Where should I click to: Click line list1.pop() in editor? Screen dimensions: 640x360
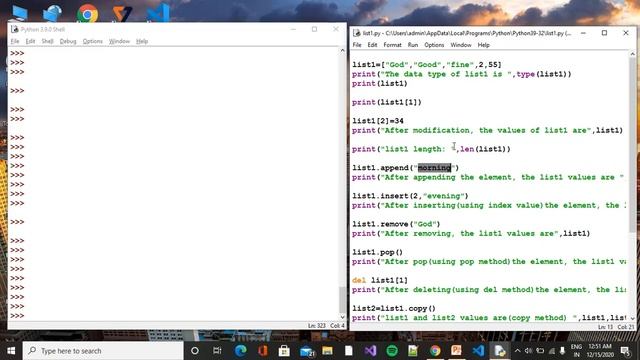click(378, 252)
